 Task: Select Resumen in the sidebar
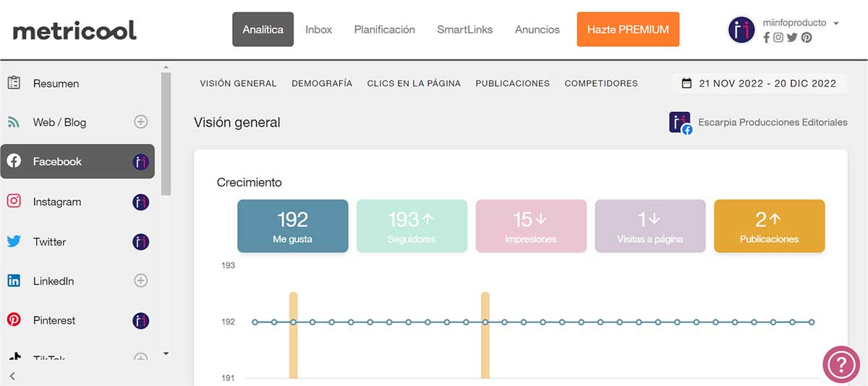(x=77, y=83)
